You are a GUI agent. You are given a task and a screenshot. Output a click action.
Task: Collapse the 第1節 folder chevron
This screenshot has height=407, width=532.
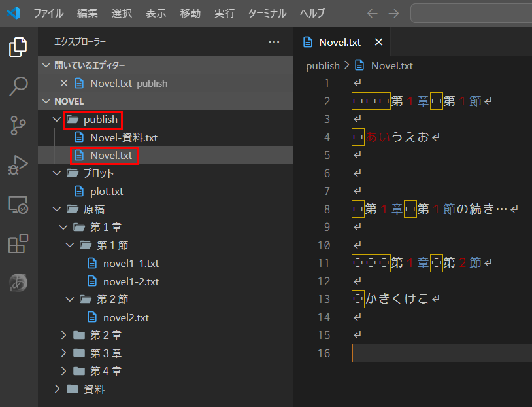tap(70, 245)
